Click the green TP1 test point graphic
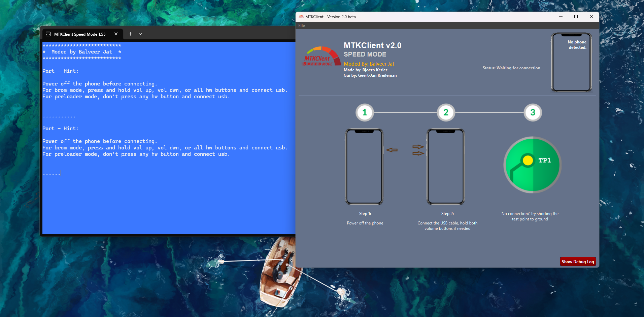Viewport: 644px width, 317px height. (x=532, y=165)
